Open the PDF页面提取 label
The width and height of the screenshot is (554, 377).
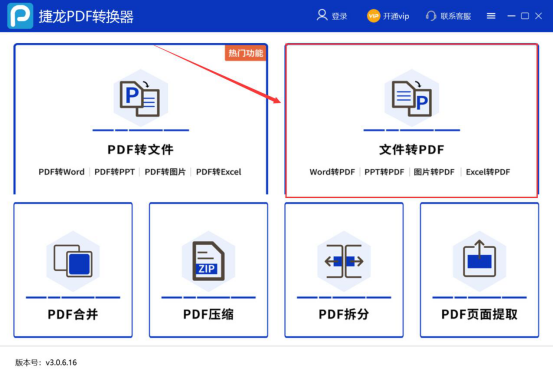tap(479, 314)
